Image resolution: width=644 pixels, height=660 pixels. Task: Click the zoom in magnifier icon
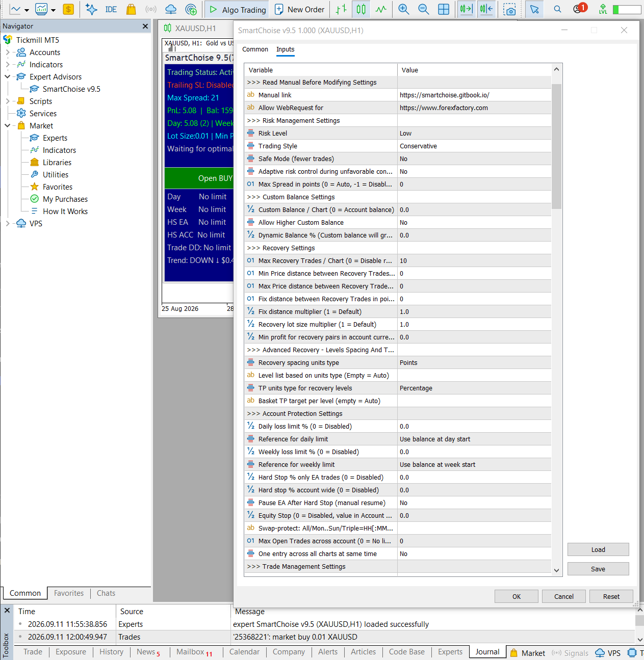click(x=404, y=9)
